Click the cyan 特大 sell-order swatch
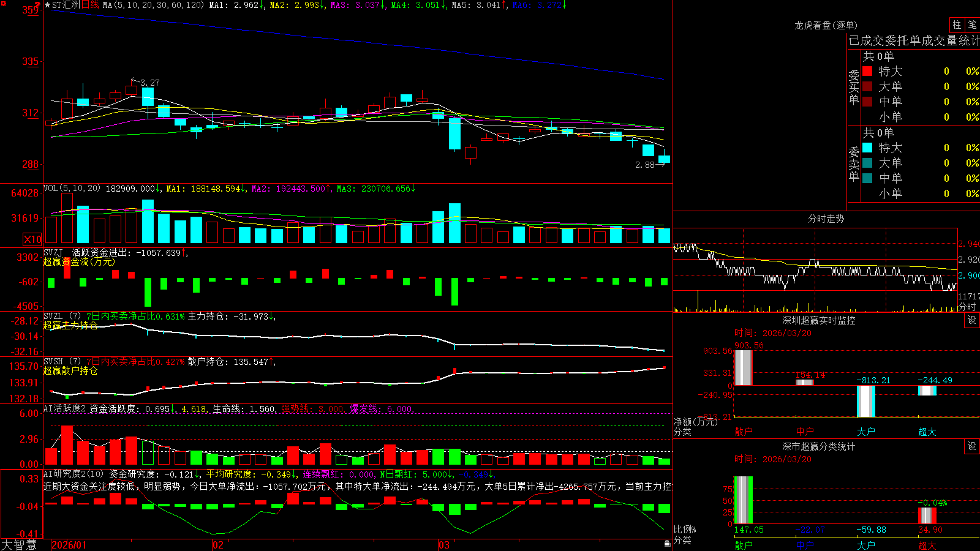 [867, 148]
